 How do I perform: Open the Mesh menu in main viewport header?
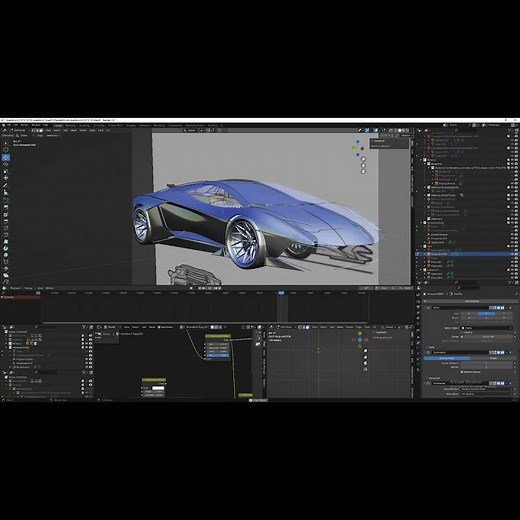pyautogui.click(x=74, y=130)
